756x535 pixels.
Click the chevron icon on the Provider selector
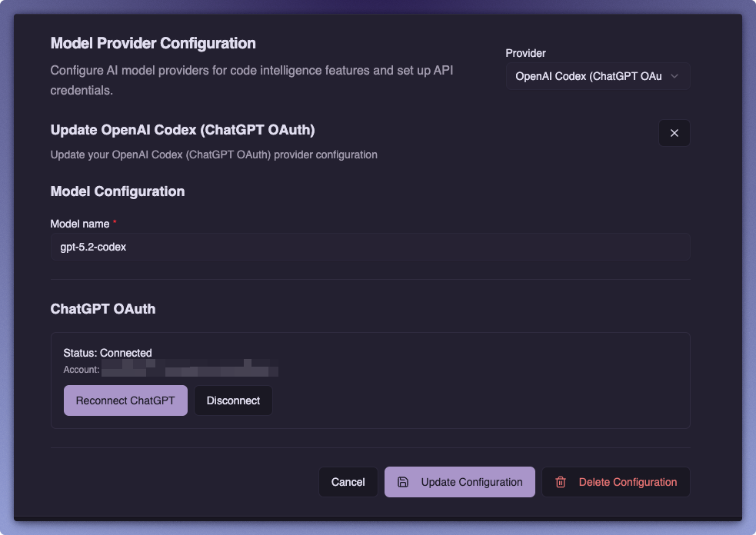[674, 76]
